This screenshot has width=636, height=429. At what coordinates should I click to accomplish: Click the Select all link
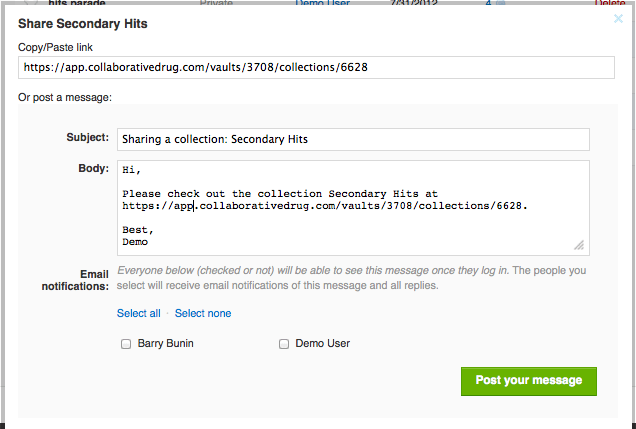pyautogui.click(x=139, y=313)
